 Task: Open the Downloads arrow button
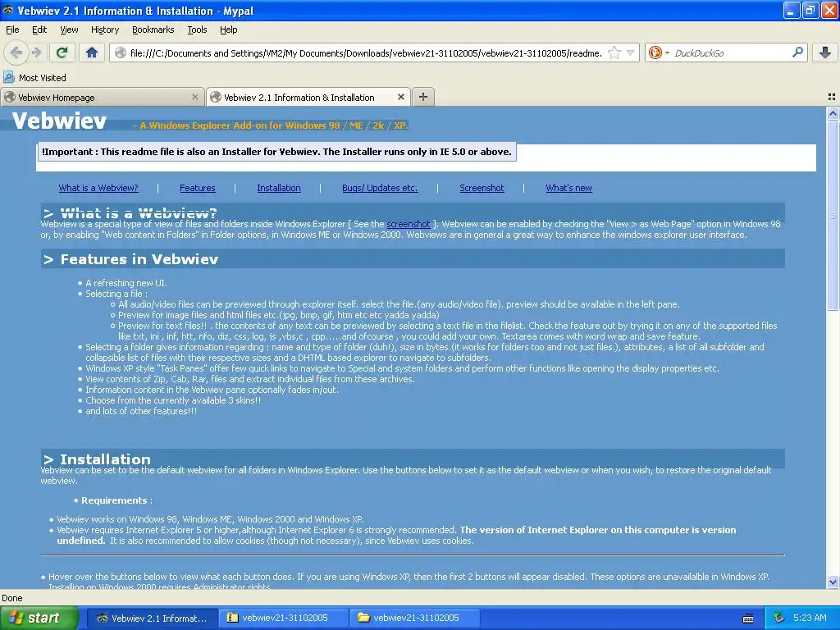tap(825, 52)
